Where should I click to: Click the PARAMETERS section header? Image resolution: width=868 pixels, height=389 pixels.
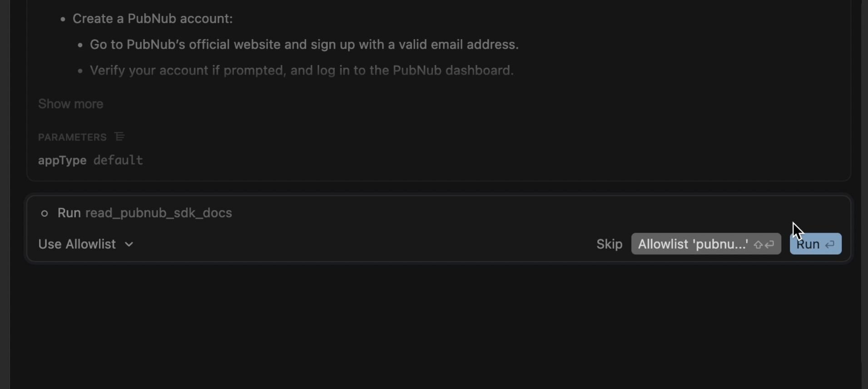[x=72, y=137]
